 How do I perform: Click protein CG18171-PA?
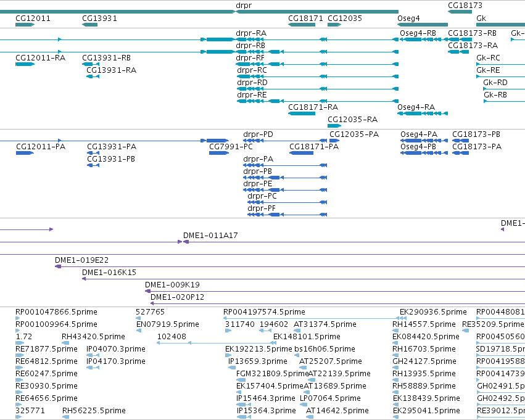(314, 147)
